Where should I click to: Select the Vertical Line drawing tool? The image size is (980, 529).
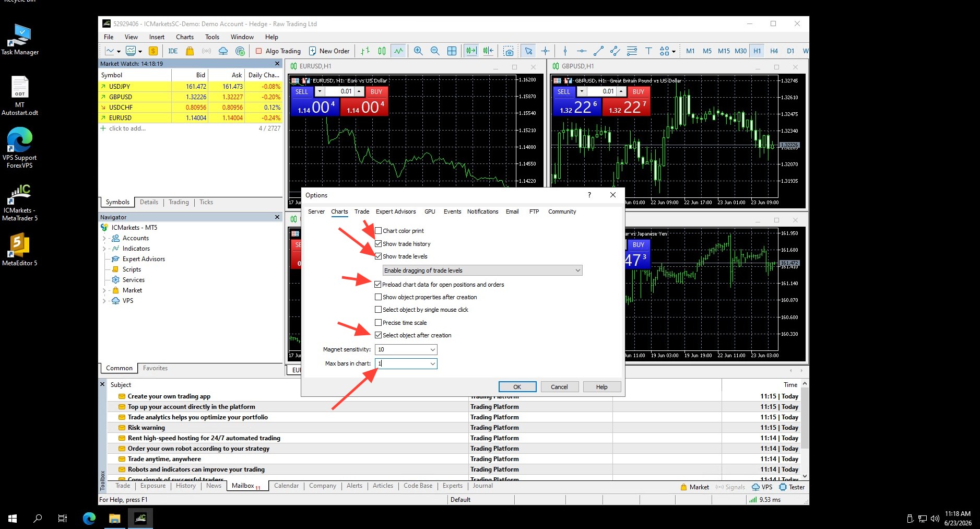point(565,51)
